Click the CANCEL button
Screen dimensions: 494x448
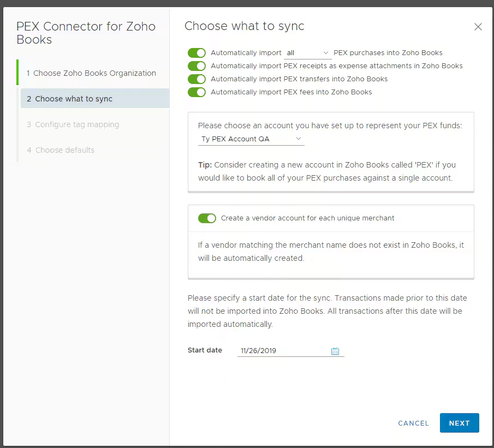413,423
